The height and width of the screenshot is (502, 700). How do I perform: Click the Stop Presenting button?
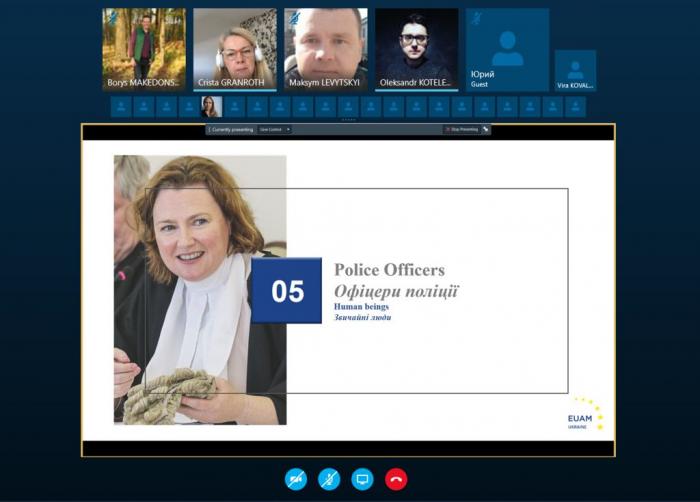tap(461, 129)
